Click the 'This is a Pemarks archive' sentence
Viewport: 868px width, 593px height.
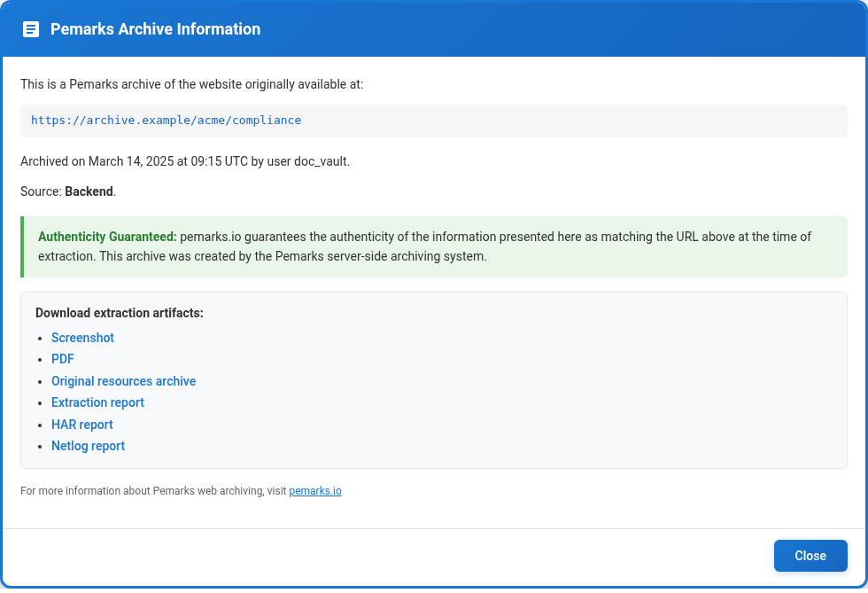(x=191, y=84)
